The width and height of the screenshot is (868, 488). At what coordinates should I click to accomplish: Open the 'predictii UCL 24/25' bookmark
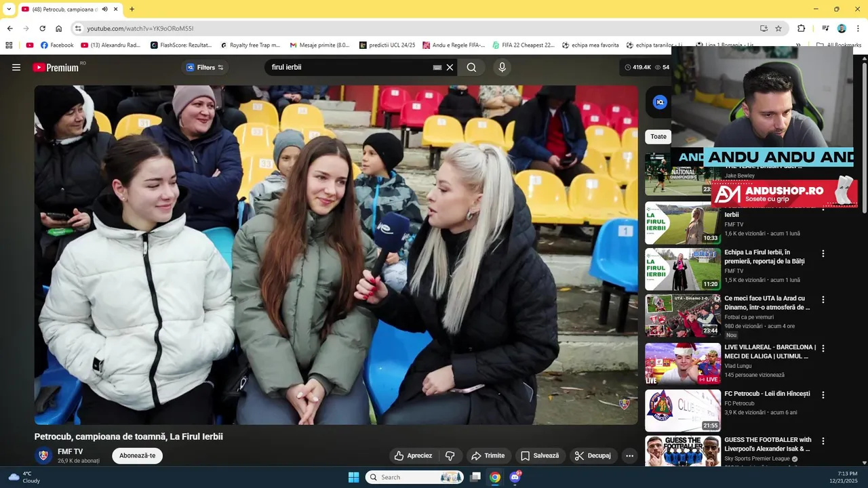click(x=387, y=45)
